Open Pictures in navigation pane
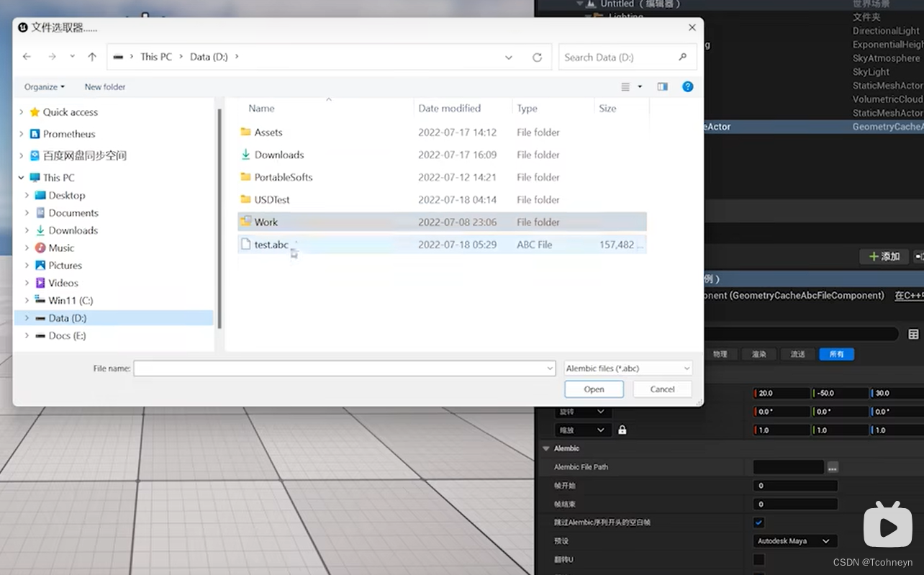The width and height of the screenshot is (924, 575). coord(65,266)
